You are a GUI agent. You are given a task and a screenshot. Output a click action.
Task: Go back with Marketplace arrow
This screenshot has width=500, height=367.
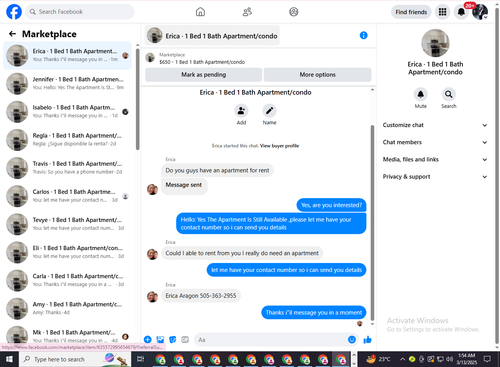click(12, 34)
